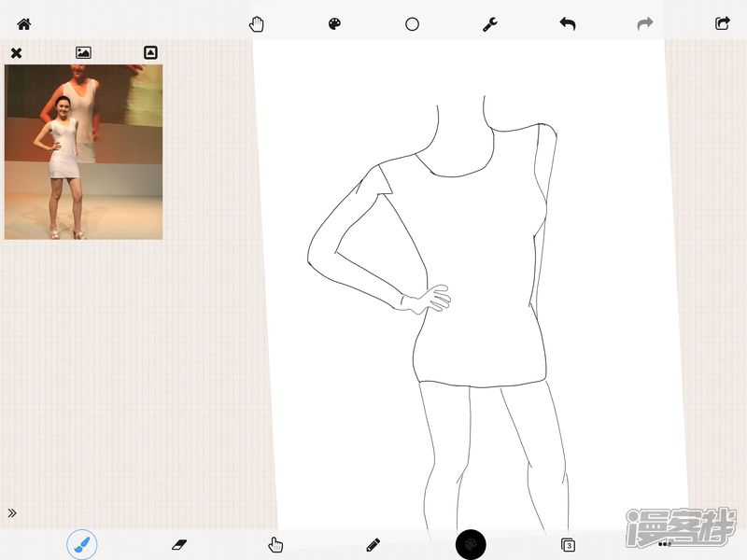Redo the undone stroke
Screen dimensions: 747x560
click(644, 24)
